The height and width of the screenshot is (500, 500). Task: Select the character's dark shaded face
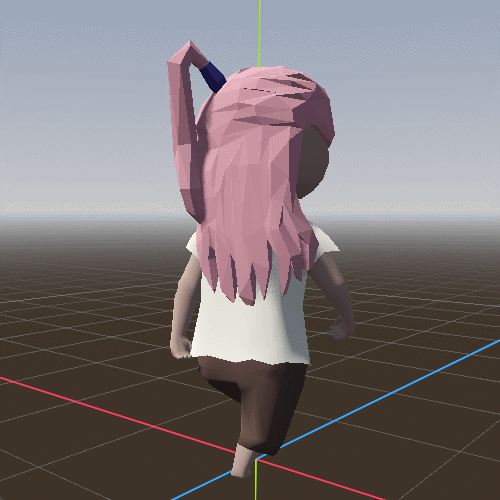point(312,163)
